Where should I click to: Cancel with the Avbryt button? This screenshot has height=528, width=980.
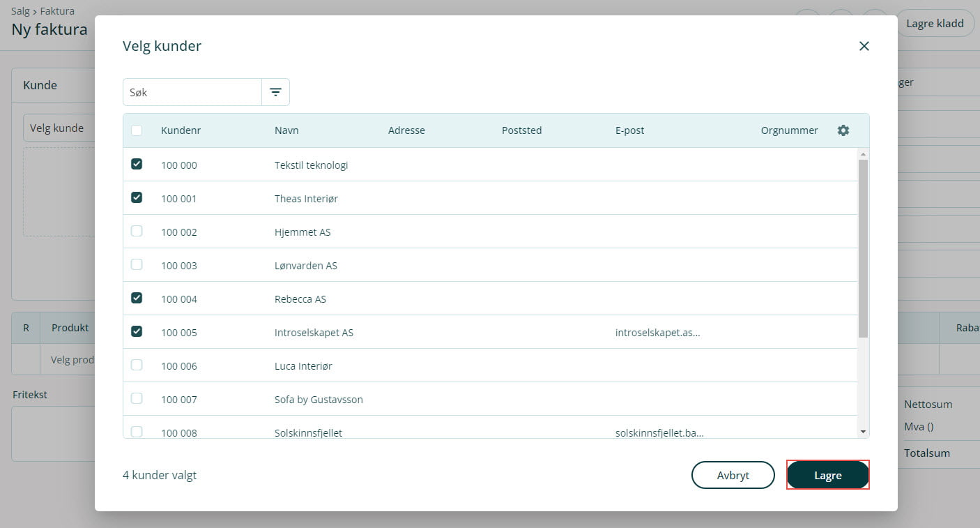coord(733,475)
